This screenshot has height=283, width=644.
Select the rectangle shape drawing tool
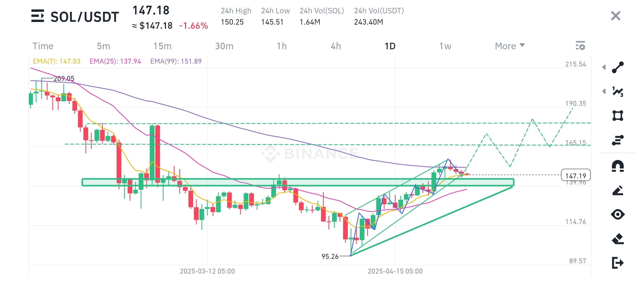(x=618, y=116)
